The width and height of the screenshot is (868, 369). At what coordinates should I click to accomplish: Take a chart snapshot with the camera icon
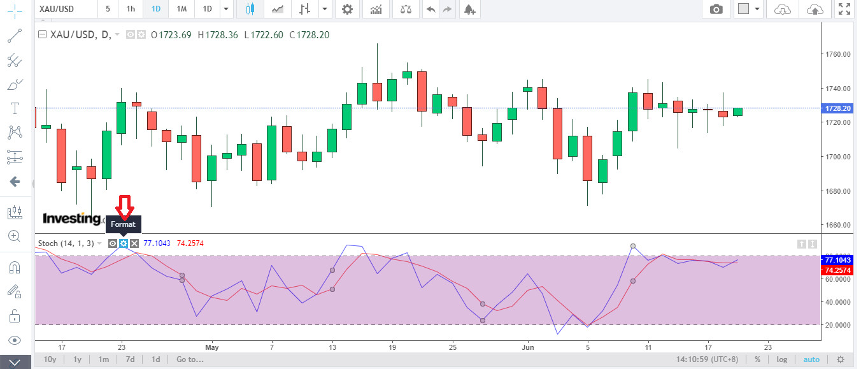pos(716,9)
